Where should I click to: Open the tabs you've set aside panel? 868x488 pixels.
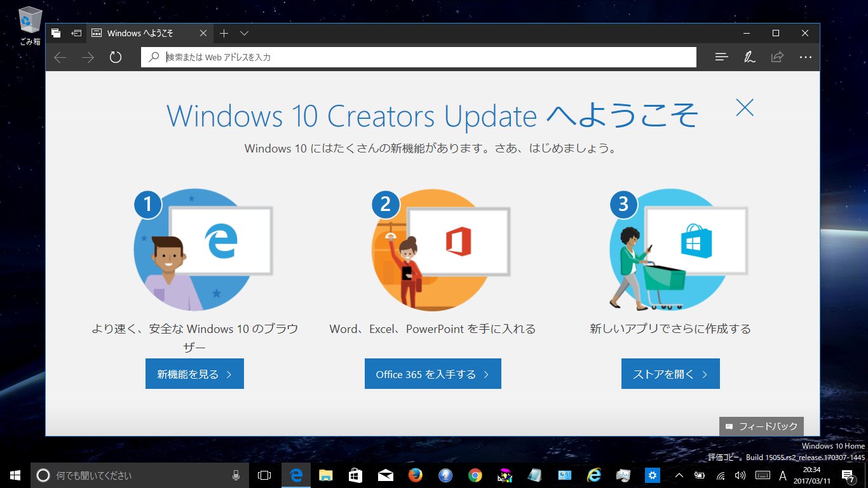(x=56, y=33)
